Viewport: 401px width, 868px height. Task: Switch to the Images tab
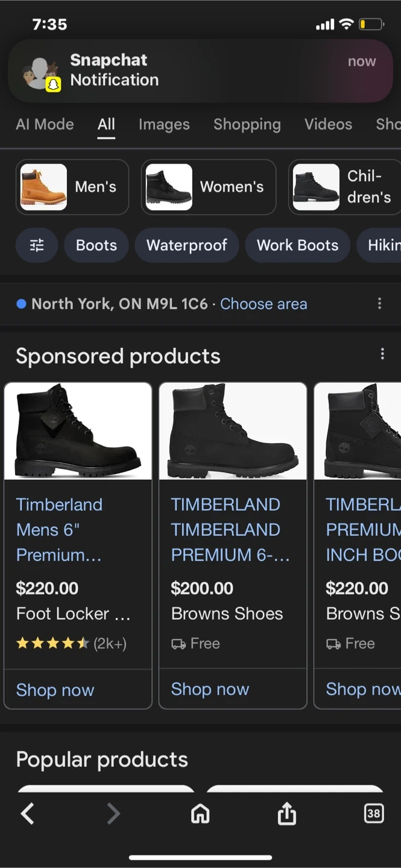[164, 124]
